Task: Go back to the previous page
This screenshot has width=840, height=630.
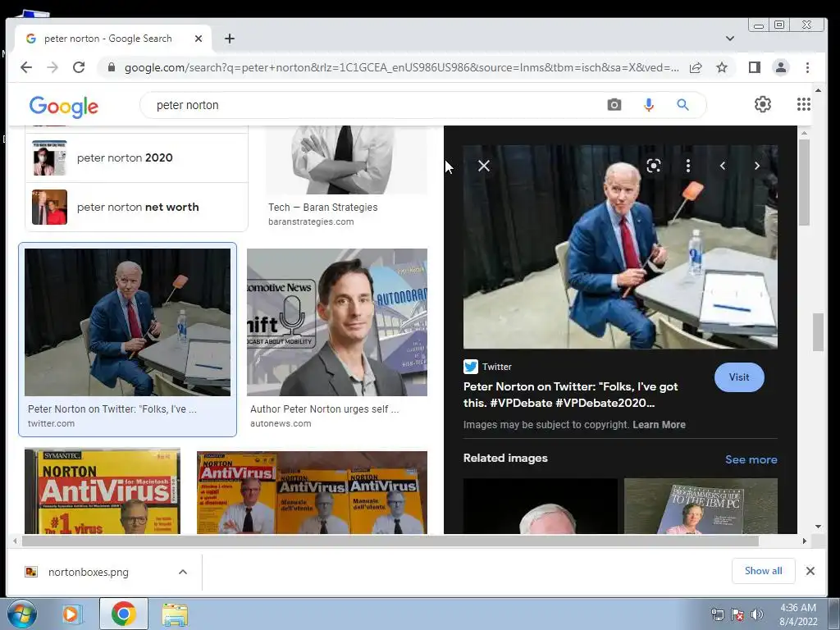Action: 25,67
